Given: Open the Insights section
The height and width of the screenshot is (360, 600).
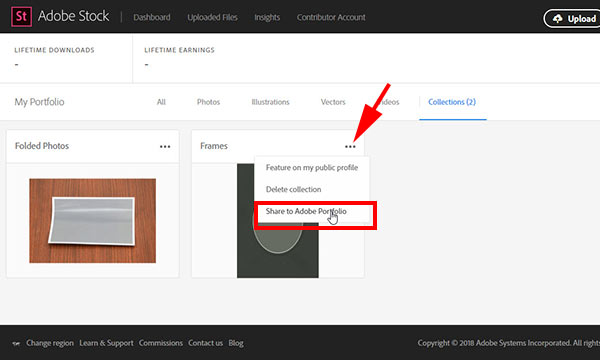Looking at the screenshot, I should tap(267, 17).
